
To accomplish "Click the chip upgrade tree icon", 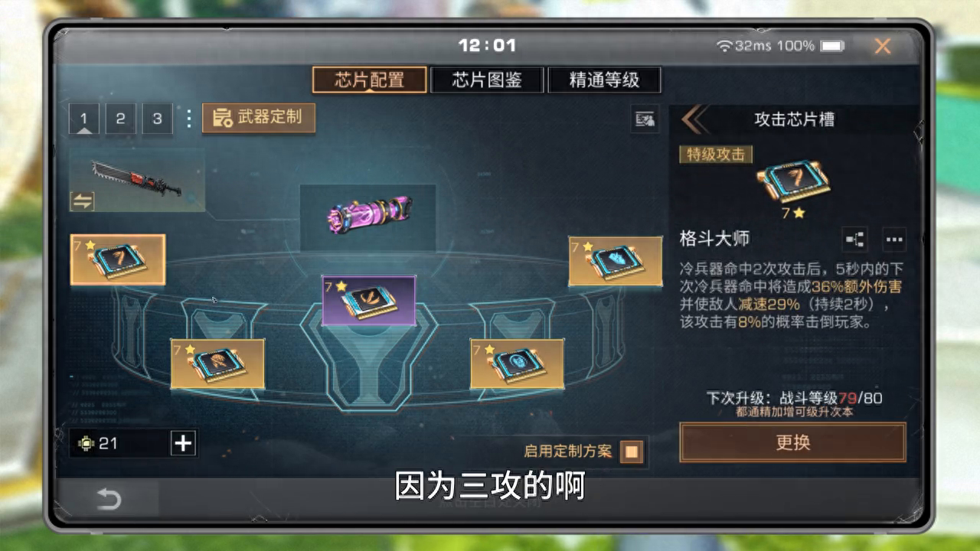I will (x=854, y=240).
